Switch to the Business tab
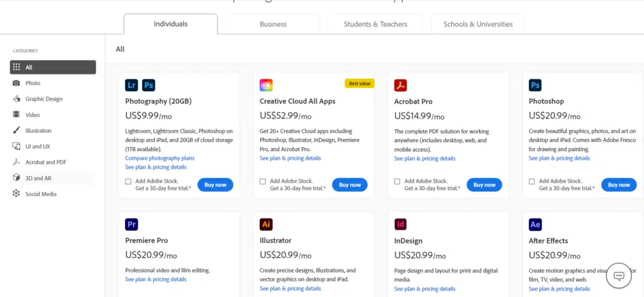 [x=273, y=25]
